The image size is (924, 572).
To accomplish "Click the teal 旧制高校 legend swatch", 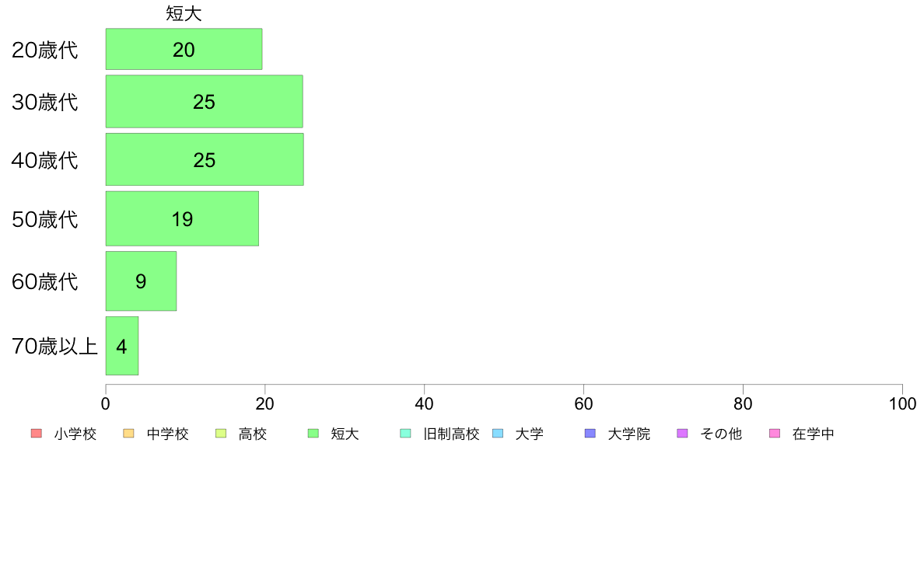I will (405, 434).
